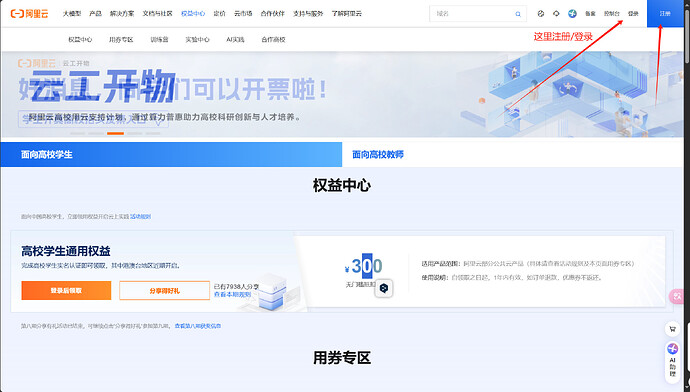The image size is (690, 392).
Task: Select the AI实践 tab
Action: point(235,40)
